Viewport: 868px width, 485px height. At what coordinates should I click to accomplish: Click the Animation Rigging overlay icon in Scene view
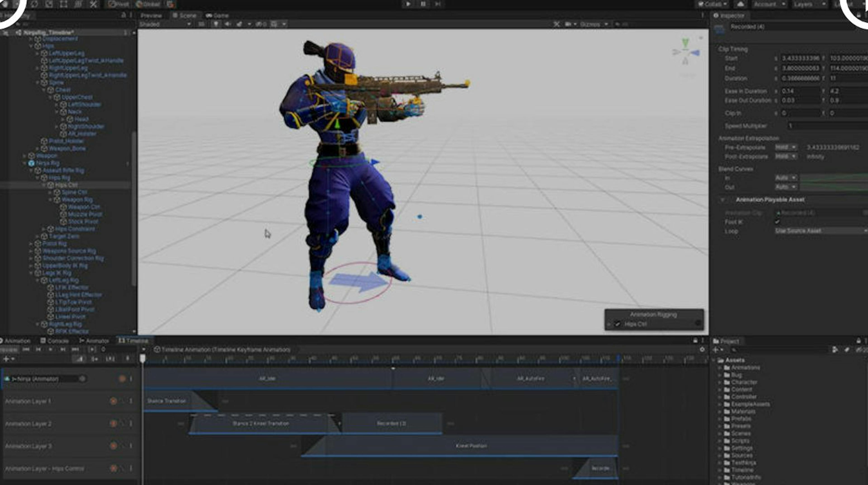point(697,323)
